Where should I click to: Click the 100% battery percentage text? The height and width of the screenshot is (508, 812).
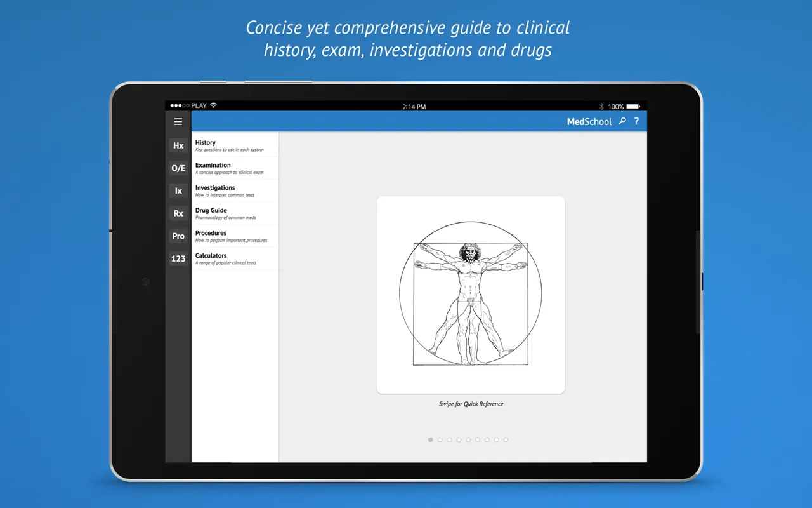tap(616, 107)
